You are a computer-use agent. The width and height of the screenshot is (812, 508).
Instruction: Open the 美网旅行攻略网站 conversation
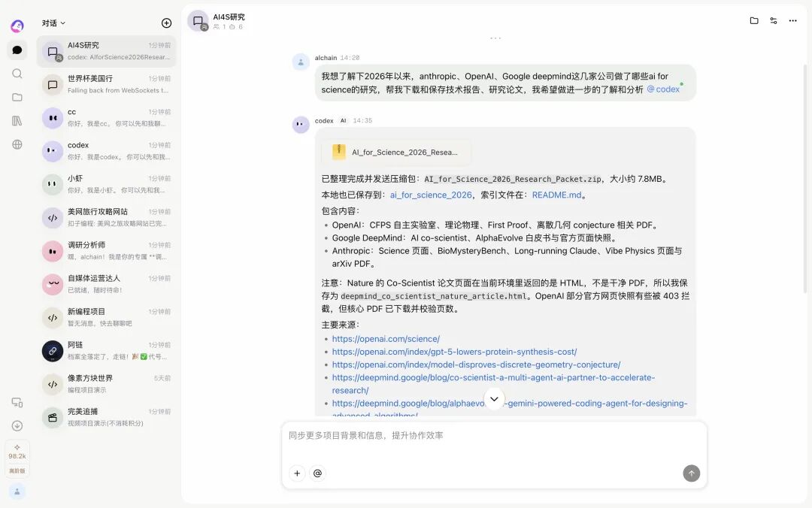pyautogui.click(x=106, y=217)
